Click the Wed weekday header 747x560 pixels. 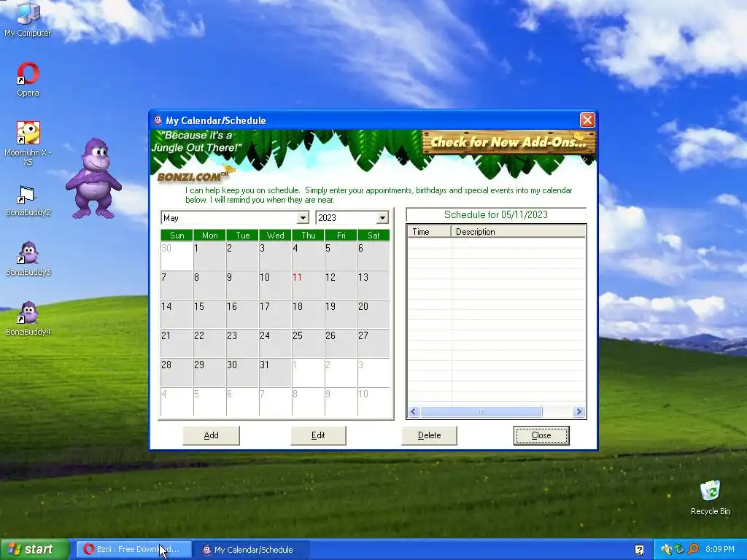tap(275, 236)
